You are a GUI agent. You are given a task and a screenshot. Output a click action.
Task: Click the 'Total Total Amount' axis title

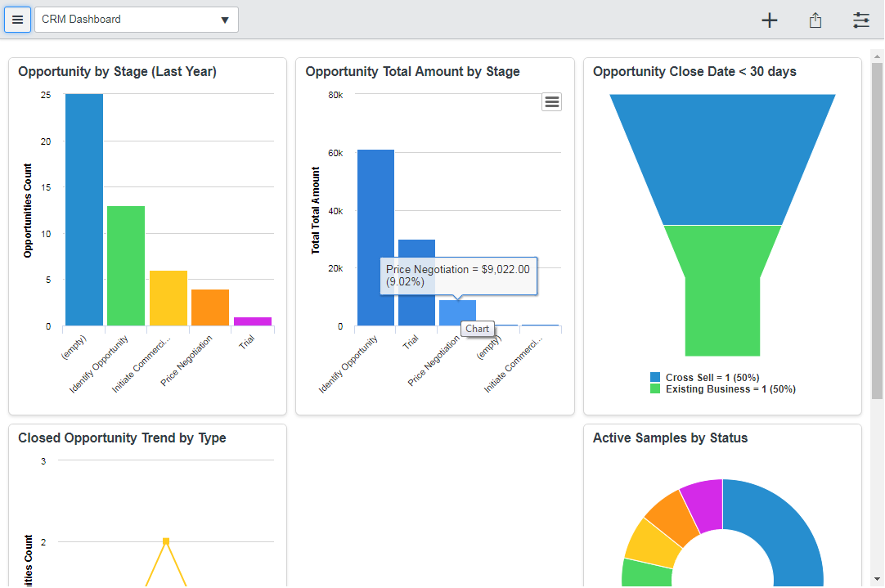(316, 210)
